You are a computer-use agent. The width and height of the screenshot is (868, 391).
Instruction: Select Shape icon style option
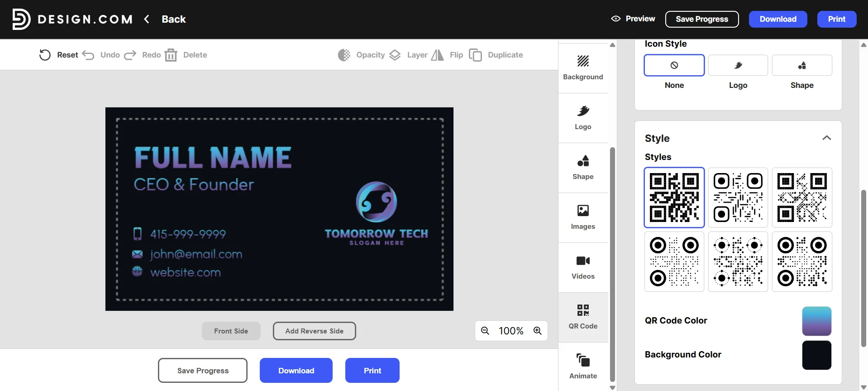[x=802, y=65]
